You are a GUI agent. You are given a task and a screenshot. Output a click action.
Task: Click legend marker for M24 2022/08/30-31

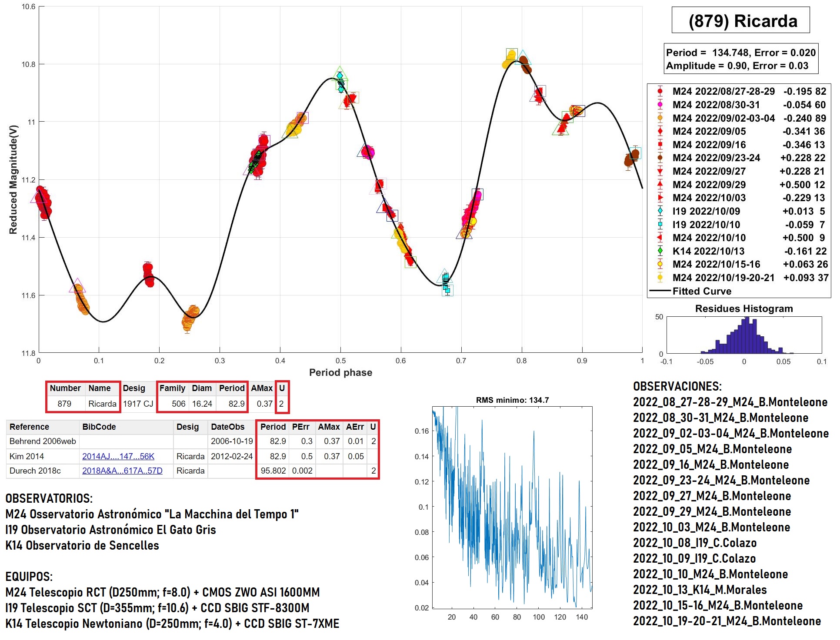[660, 105]
